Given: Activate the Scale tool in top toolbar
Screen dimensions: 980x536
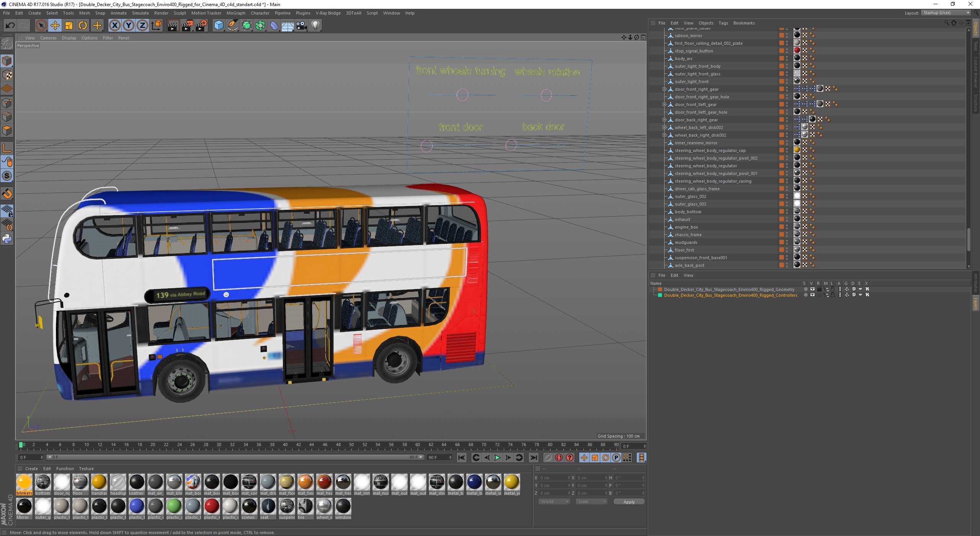Looking at the screenshot, I should tap(69, 25).
